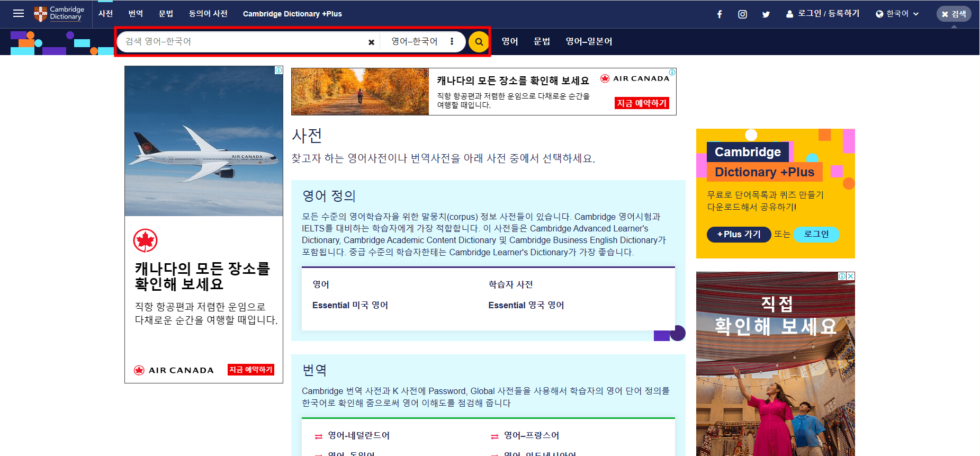Open the 영어–한국어 dictionary selector
This screenshot has width=980, height=456.
click(414, 41)
